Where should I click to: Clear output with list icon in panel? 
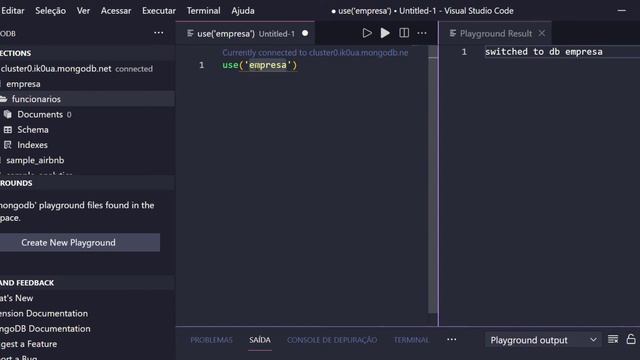613,340
